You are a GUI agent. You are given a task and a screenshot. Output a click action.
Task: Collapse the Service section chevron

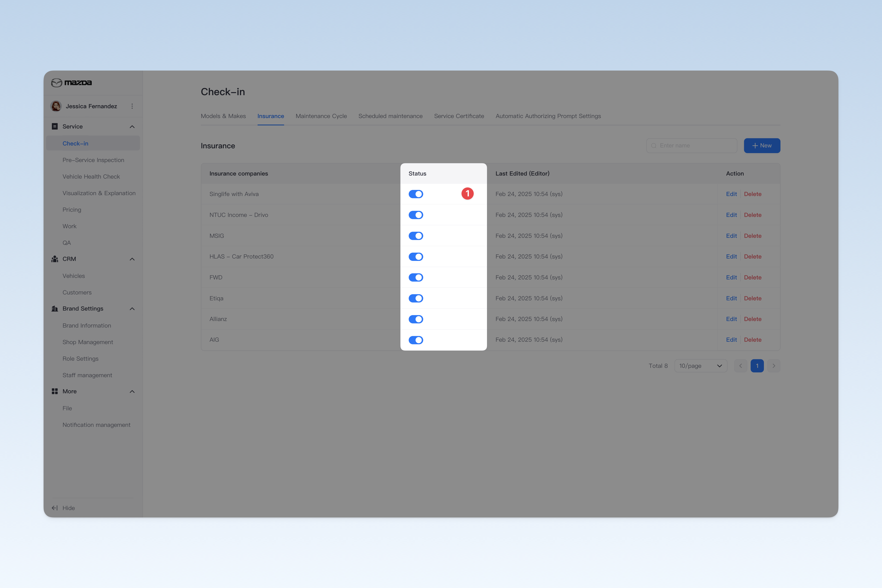point(132,127)
